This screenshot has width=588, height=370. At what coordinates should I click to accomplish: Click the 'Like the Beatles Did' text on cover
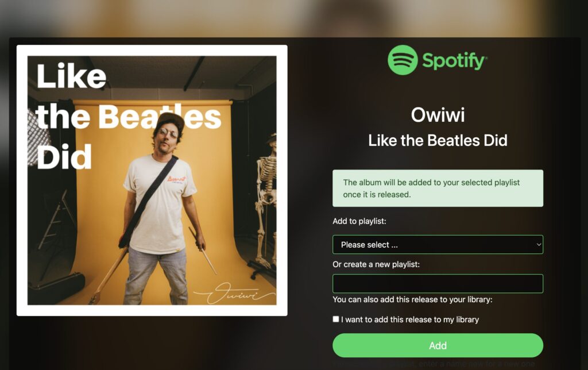tap(129, 116)
